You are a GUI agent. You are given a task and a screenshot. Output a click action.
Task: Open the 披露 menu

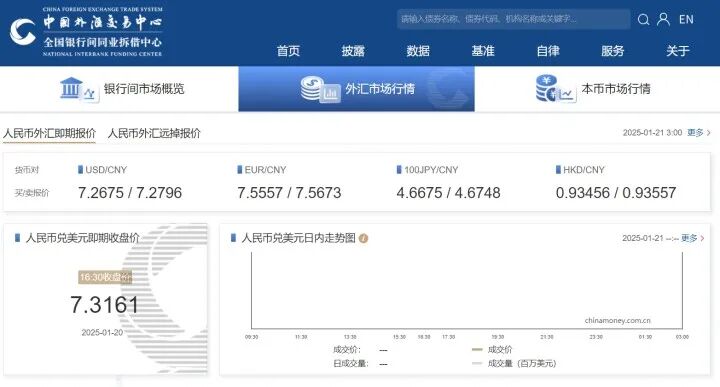coord(353,50)
